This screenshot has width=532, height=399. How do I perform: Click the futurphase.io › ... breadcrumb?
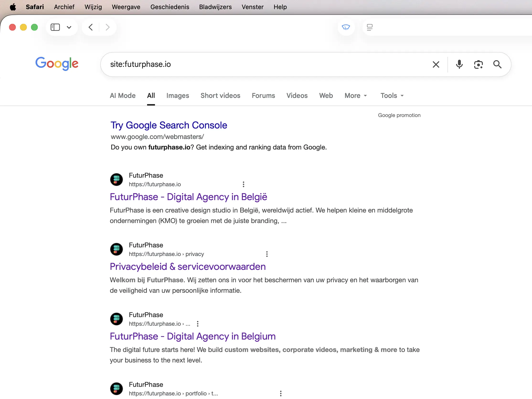160,324
